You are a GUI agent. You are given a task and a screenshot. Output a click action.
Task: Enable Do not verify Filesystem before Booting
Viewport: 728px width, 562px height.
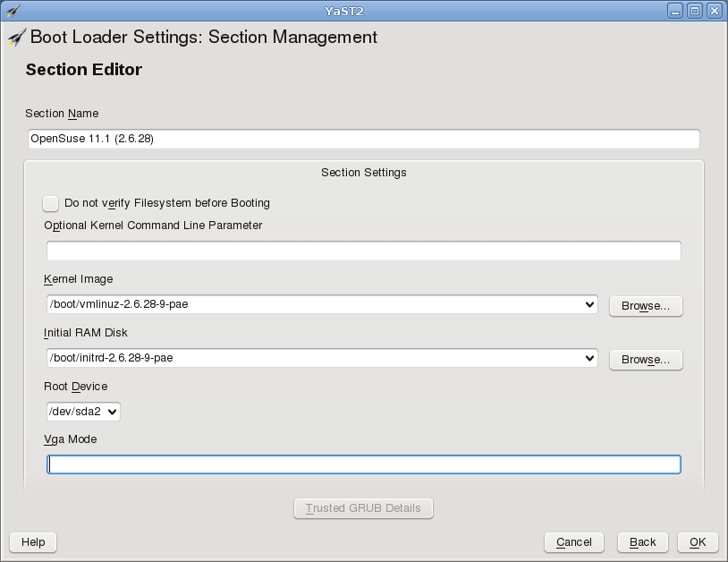coord(51,203)
